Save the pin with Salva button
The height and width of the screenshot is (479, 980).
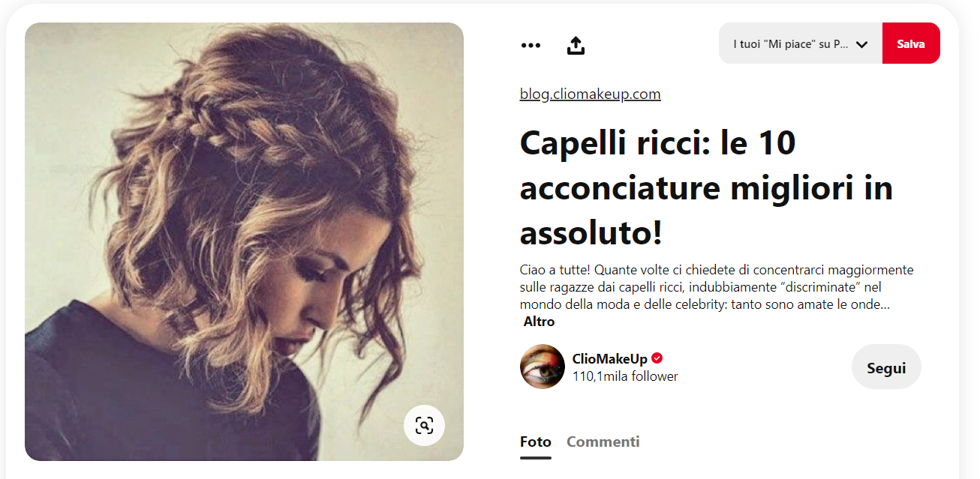[x=911, y=43]
